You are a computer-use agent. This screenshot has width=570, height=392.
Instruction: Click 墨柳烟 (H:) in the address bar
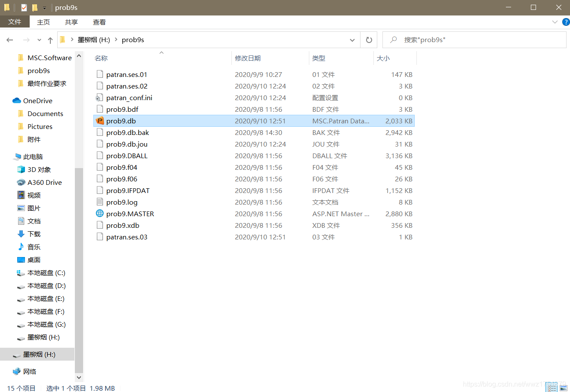[94, 40]
